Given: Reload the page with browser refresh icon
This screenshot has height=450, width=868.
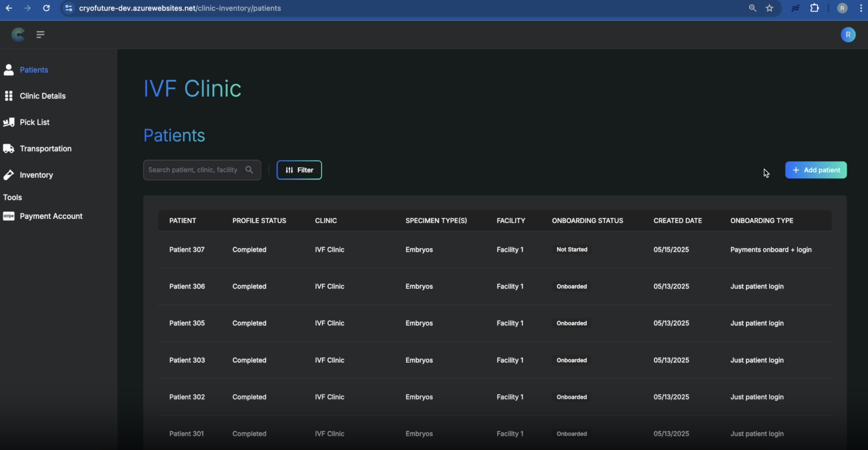Looking at the screenshot, I should 47,8.
